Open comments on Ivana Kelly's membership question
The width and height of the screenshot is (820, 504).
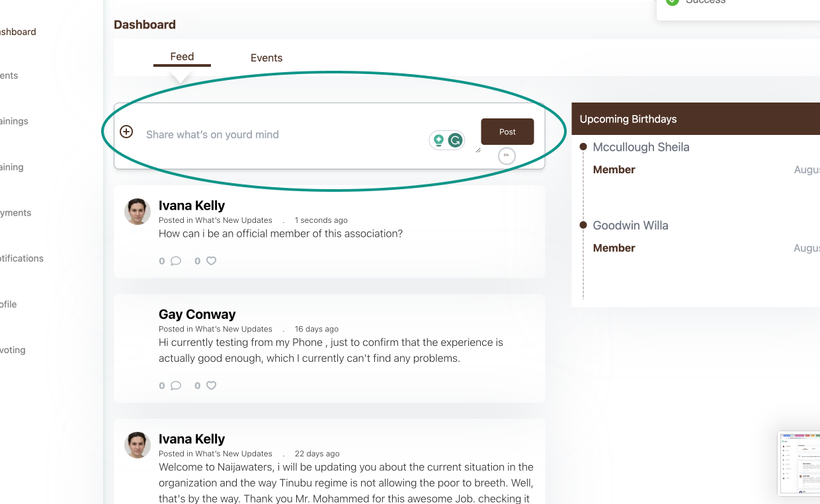tap(175, 261)
